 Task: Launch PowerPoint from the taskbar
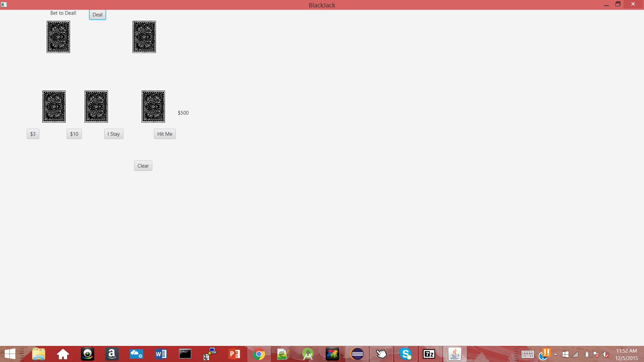234,354
